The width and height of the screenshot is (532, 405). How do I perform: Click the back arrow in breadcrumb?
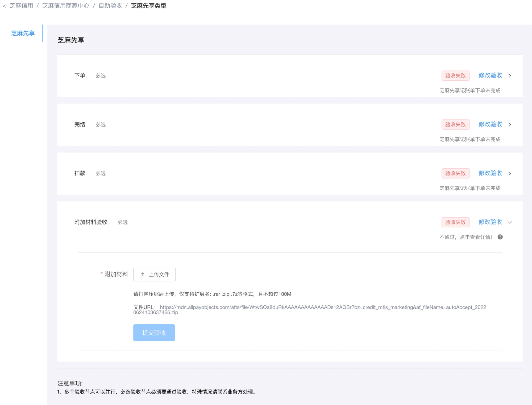tap(4, 6)
